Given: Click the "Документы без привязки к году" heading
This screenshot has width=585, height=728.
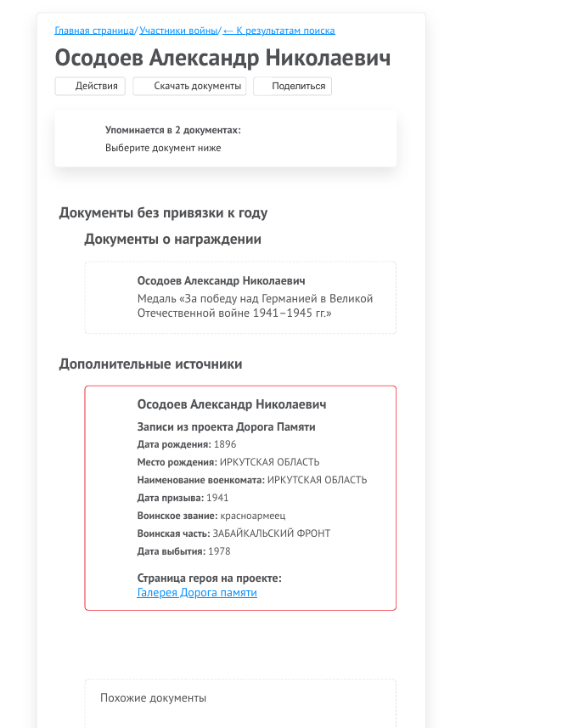Looking at the screenshot, I should 162,212.
